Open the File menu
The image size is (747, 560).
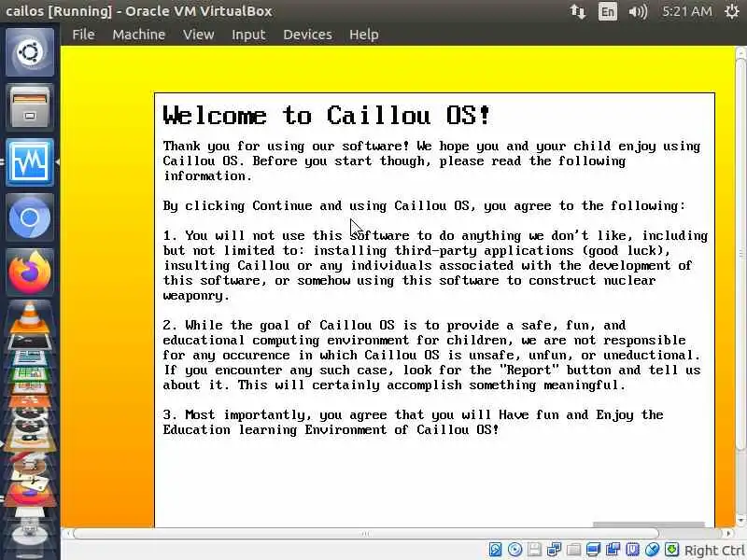click(x=83, y=35)
